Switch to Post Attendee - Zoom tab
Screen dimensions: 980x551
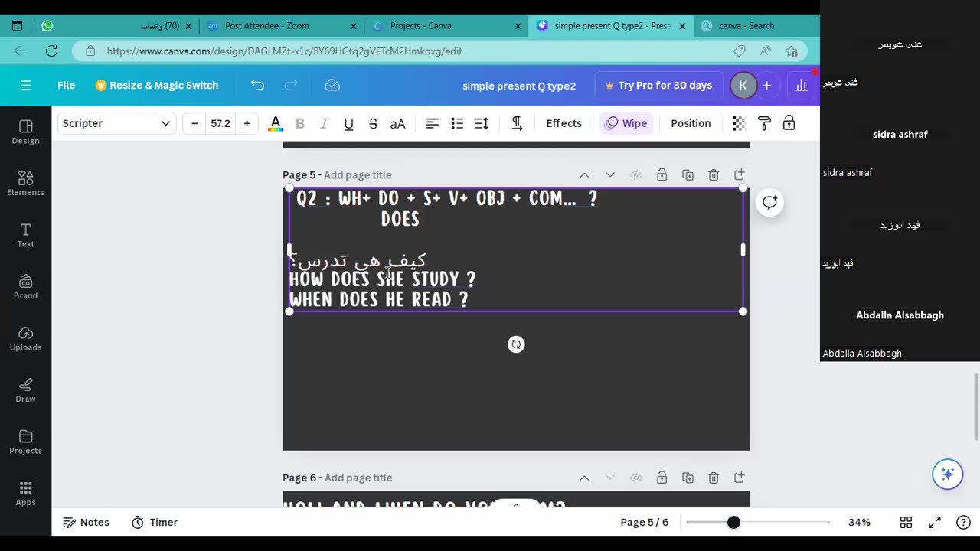point(281,26)
